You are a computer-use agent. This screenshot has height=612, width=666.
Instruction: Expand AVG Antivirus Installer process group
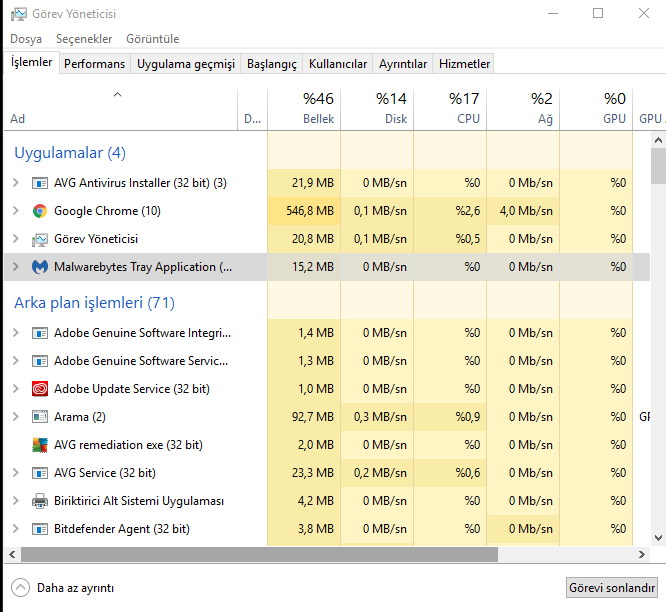click(x=16, y=183)
